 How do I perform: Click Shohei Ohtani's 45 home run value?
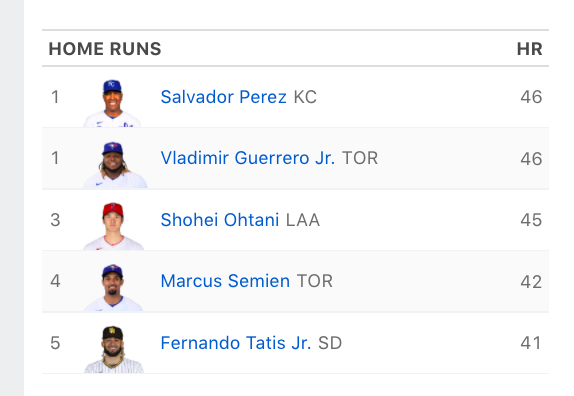pyautogui.click(x=531, y=220)
